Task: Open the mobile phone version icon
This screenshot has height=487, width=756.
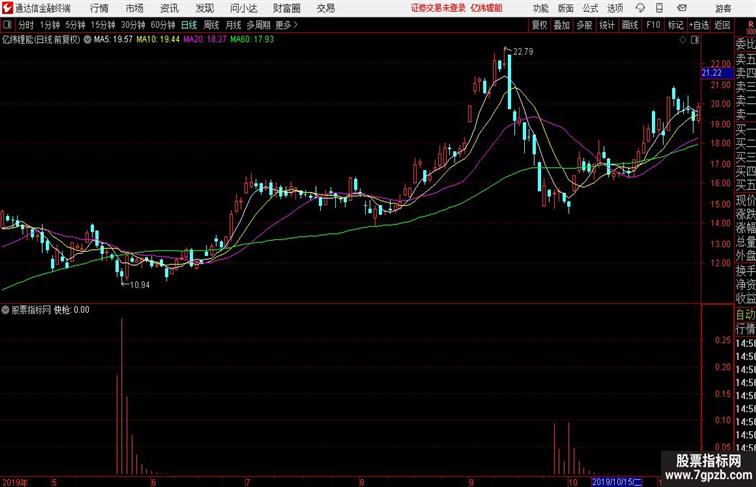Action: 659,8
